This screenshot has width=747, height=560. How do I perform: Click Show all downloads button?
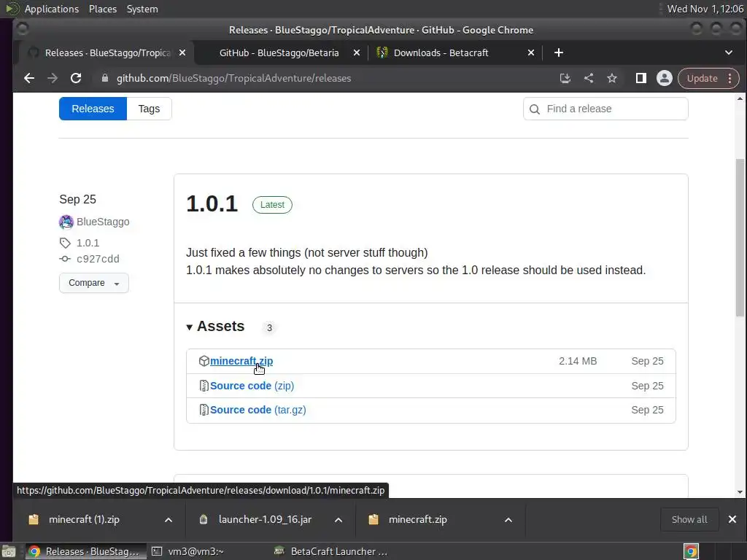[689, 519]
